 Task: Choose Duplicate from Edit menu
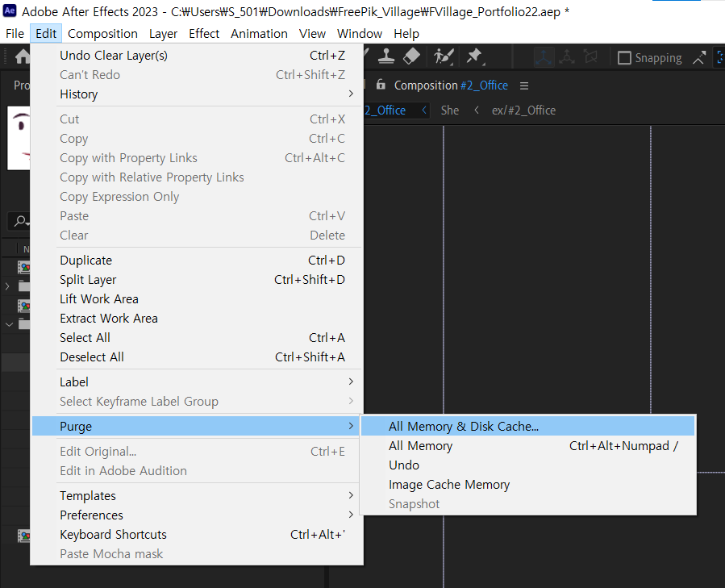click(197, 260)
